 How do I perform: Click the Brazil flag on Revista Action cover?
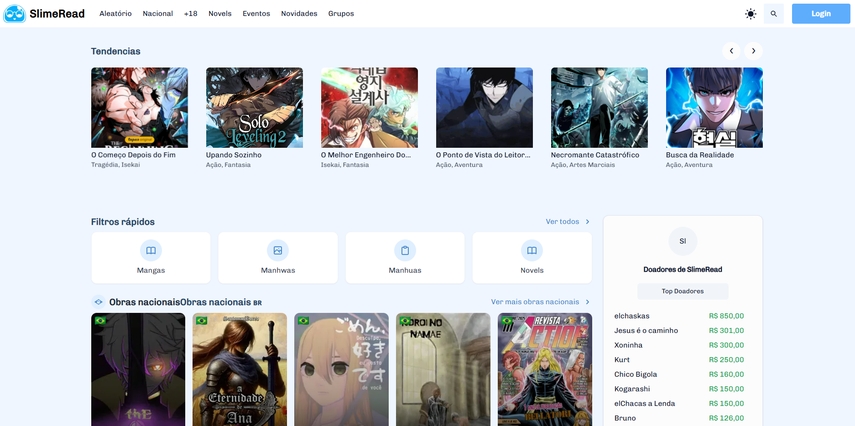tap(507, 321)
